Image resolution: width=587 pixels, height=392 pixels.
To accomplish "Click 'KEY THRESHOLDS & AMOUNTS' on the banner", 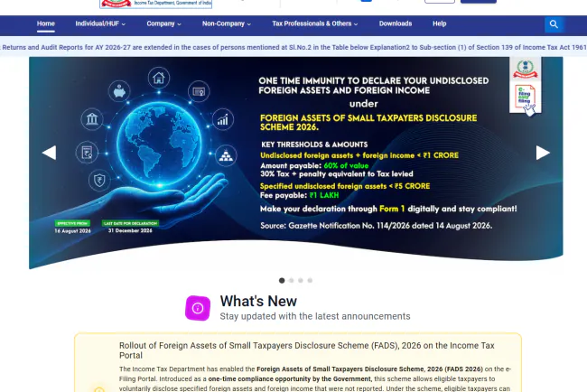I will tap(314, 145).
